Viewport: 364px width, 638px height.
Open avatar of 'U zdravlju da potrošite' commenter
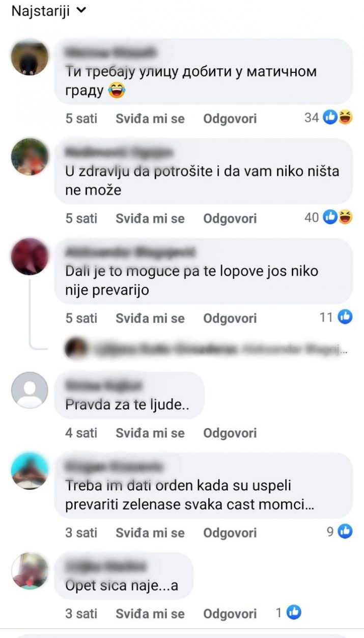[x=30, y=157]
